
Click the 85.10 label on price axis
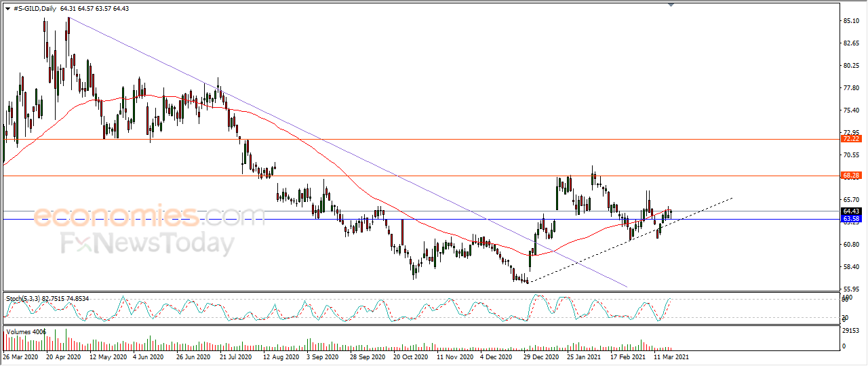852,21
